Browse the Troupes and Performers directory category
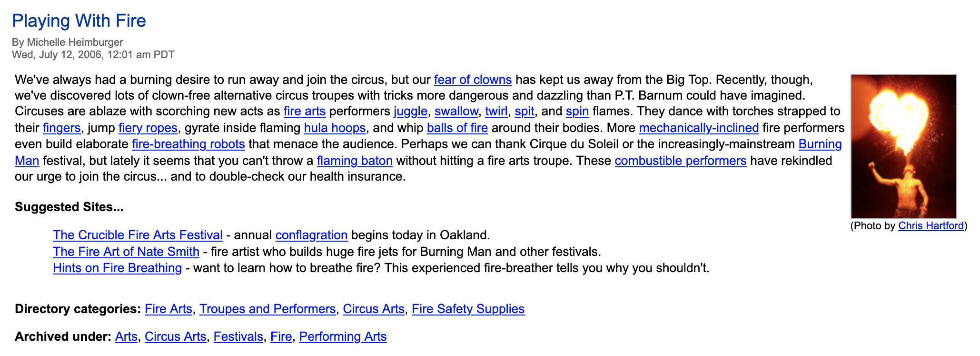 (x=267, y=309)
